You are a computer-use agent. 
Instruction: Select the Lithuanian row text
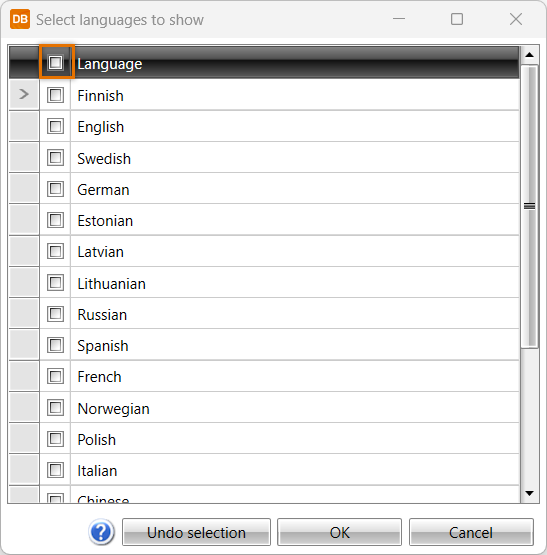click(x=112, y=284)
